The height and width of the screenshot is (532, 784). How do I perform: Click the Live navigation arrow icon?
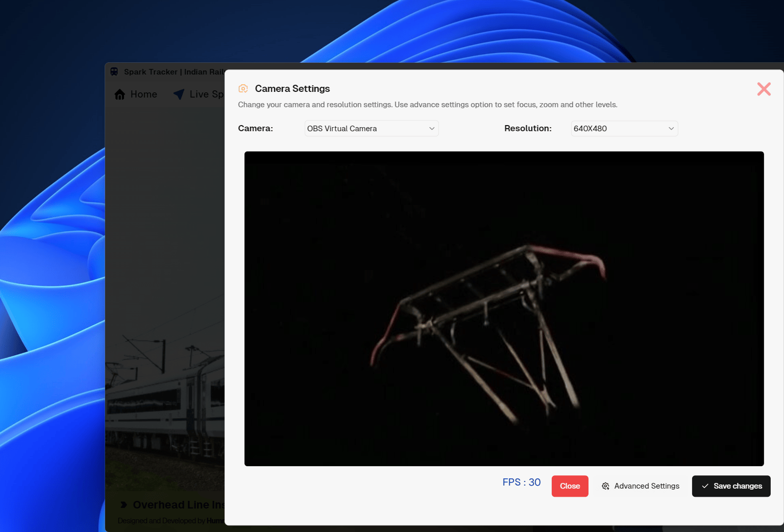coord(179,94)
